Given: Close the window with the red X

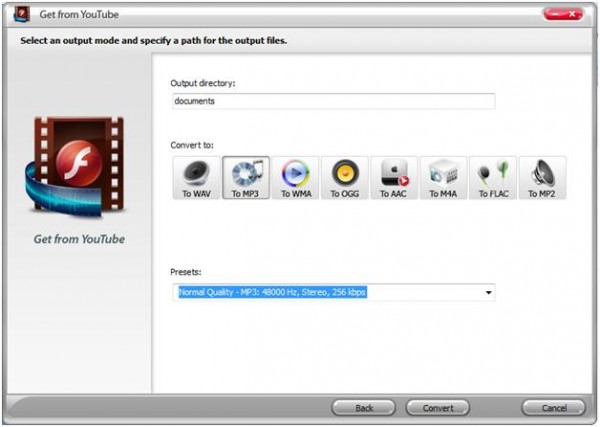Looking at the screenshot, I should pos(573,14).
